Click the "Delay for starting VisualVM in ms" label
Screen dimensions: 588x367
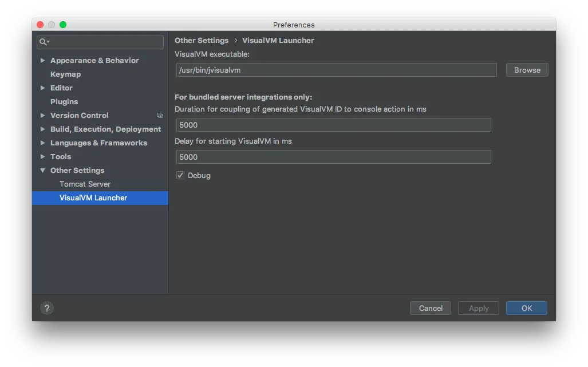[233, 141]
